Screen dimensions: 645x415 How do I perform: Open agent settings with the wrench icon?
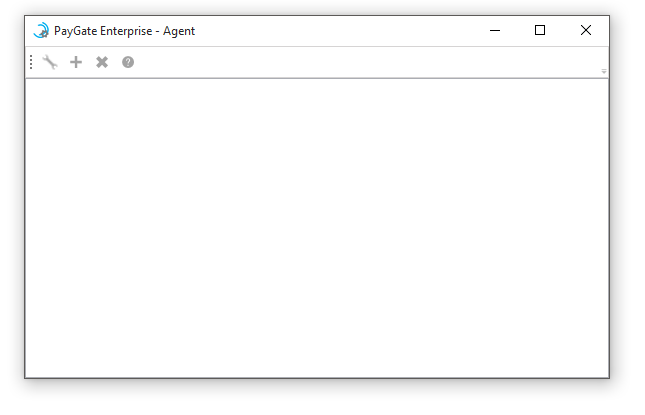(x=50, y=62)
